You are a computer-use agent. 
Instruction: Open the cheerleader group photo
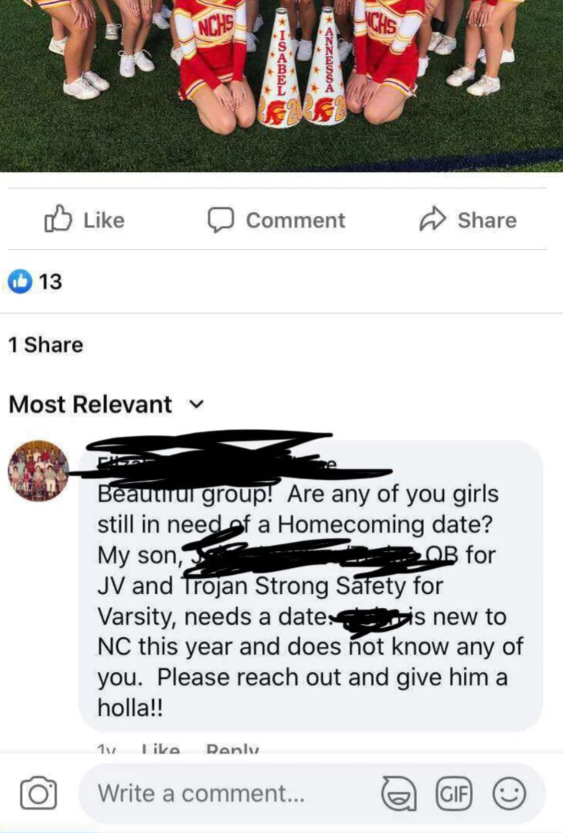click(x=282, y=86)
